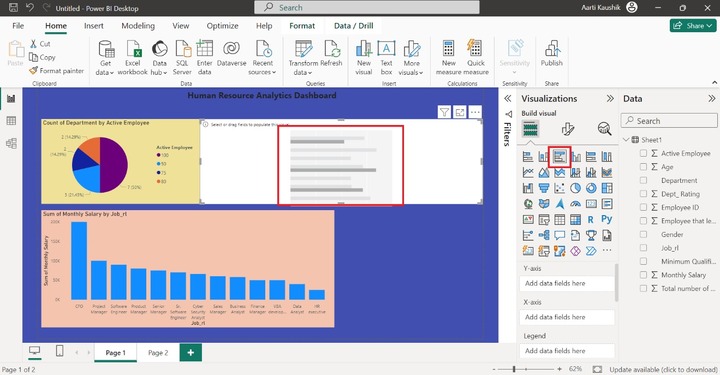Image resolution: width=720 pixels, height=375 pixels.
Task: Insert a Funnel chart visual
Action: coord(544,188)
